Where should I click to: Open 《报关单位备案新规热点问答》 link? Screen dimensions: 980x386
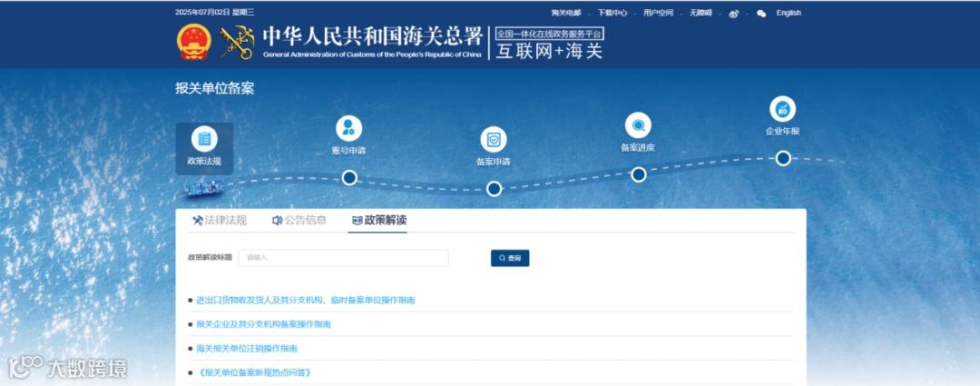(x=254, y=372)
